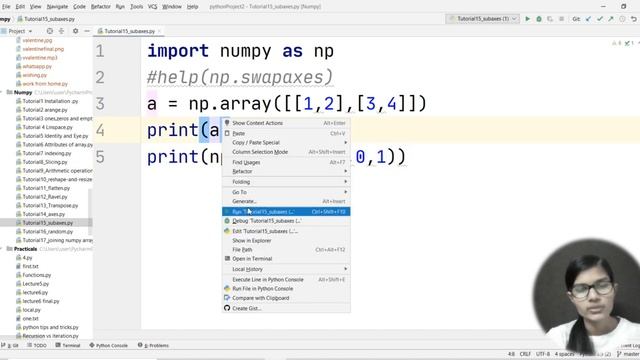Image resolution: width=640 pixels, height=360 pixels.
Task: Open the File menu
Action: pyautogui.click(x=6, y=7)
